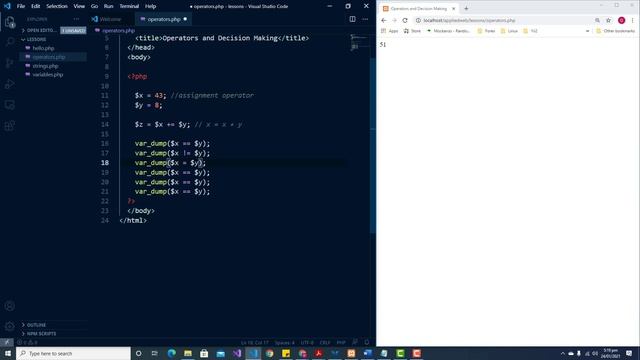Open the Explorer view in activity bar
Viewport: 640px width, 360px height.
[10, 22]
